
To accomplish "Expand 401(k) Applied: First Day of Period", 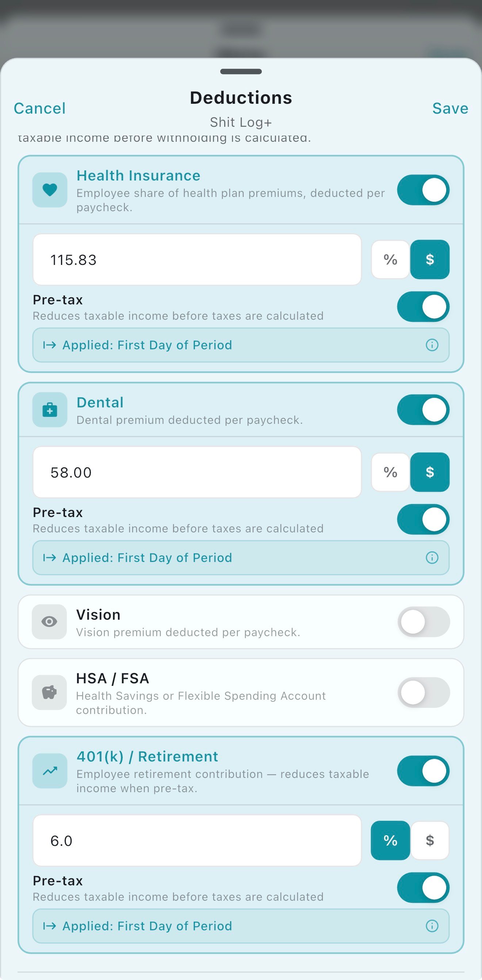I will (x=228, y=926).
